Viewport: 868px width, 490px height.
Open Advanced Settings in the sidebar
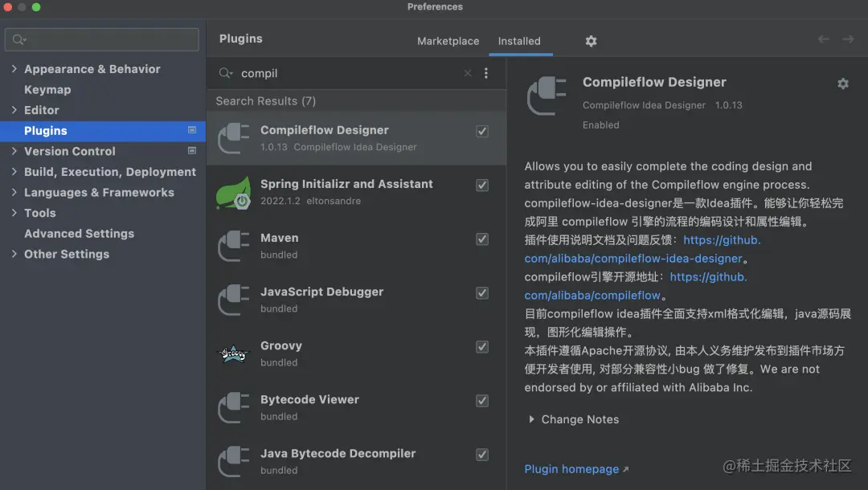tap(79, 234)
